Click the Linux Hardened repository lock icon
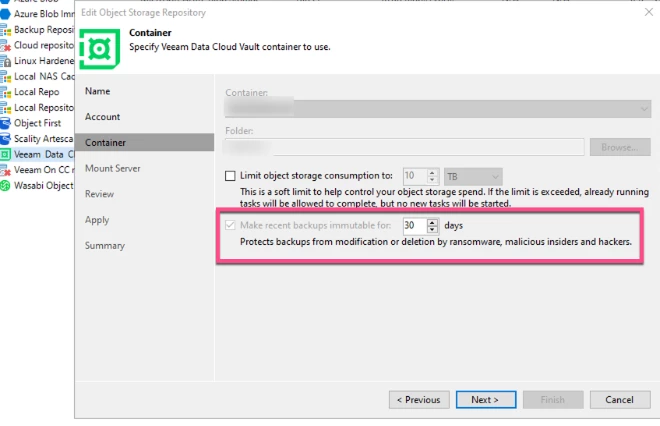The image size is (660, 426). pos(5,61)
